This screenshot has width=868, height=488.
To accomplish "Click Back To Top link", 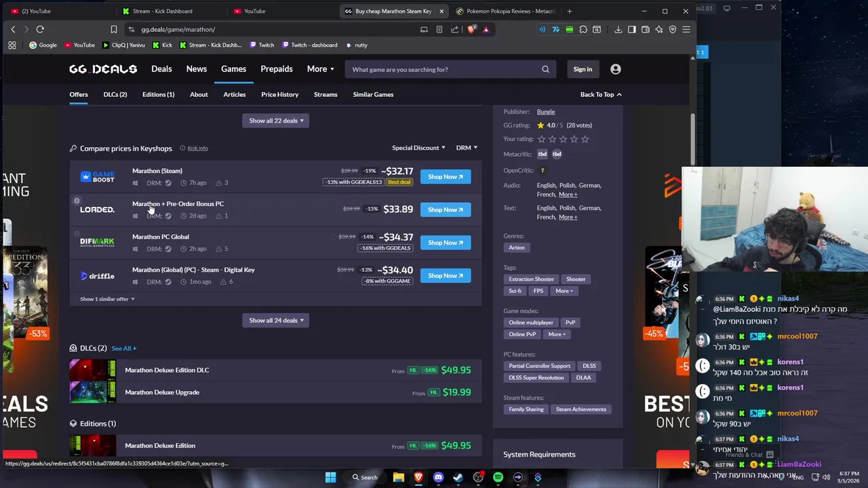I will click(601, 94).
